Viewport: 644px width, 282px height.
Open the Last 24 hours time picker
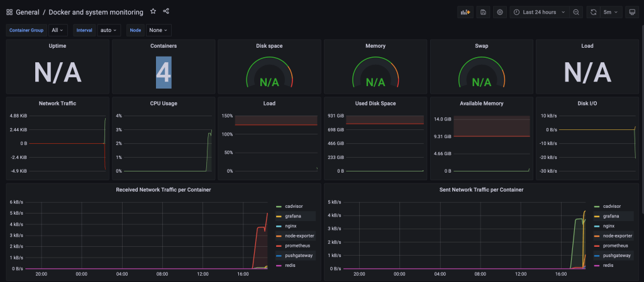click(x=539, y=12)
